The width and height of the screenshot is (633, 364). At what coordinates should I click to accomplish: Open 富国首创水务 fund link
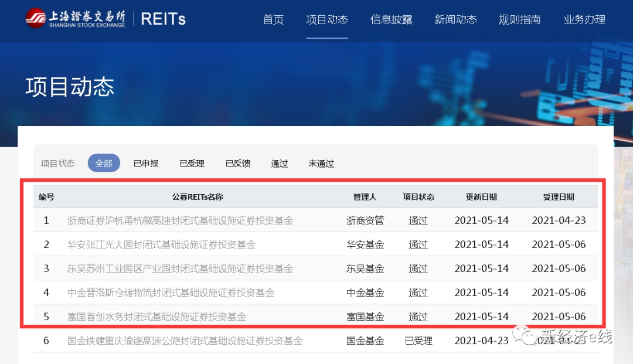coord(156,317)
